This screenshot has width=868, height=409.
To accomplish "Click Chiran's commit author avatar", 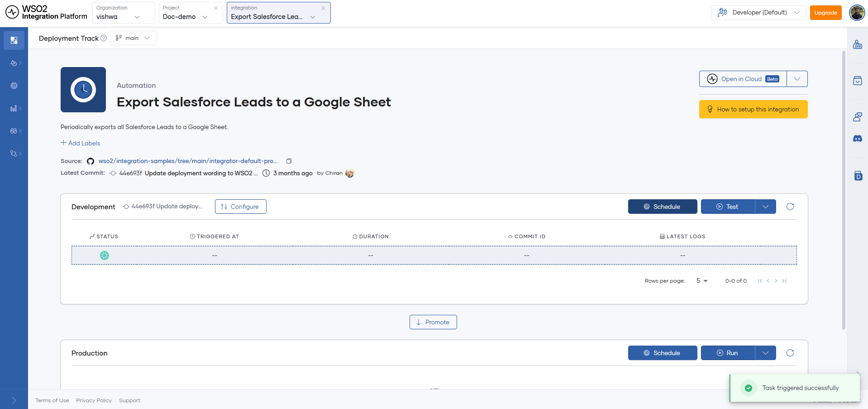I will coord(349,173).
